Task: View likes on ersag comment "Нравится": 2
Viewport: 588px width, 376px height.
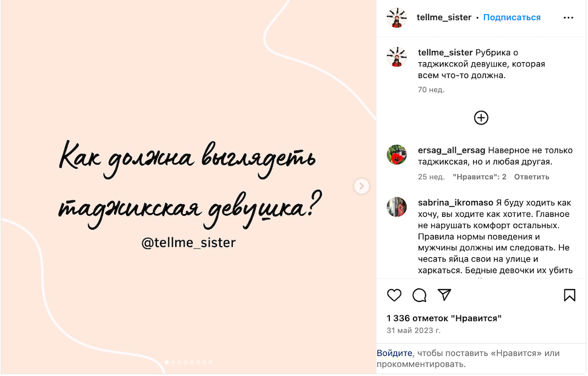Action: [x=479, y=177]
